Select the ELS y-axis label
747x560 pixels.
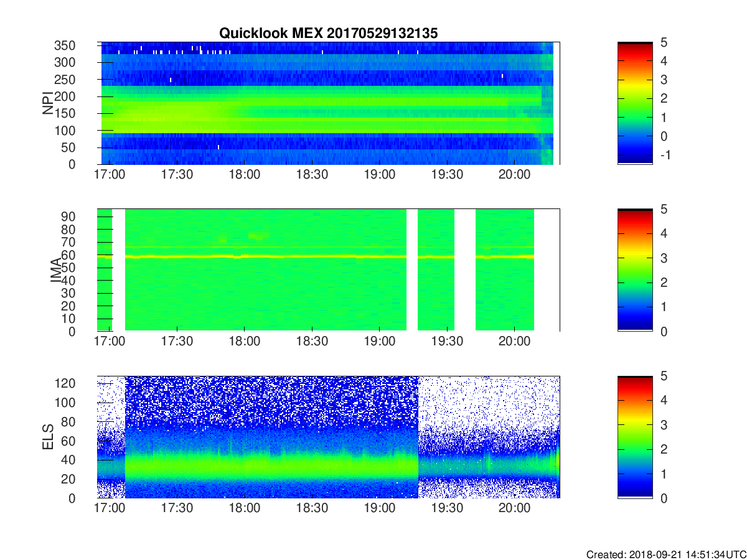tap(48, 437)
